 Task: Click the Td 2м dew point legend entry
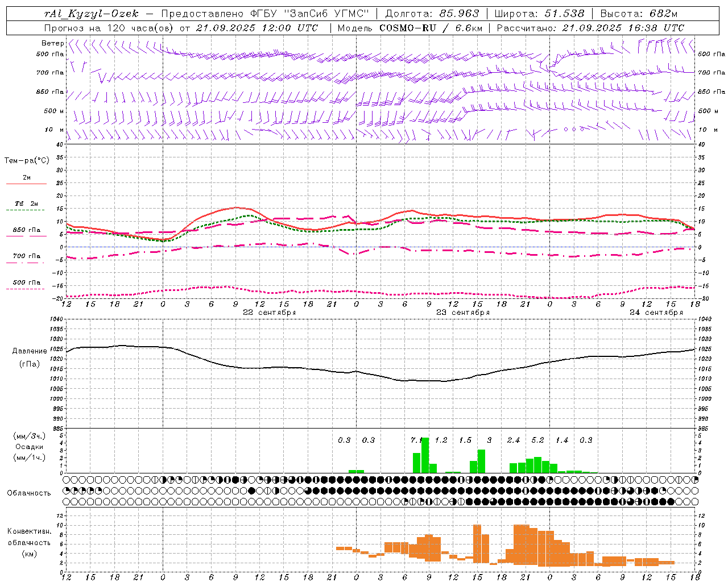(x=27, y=203)
